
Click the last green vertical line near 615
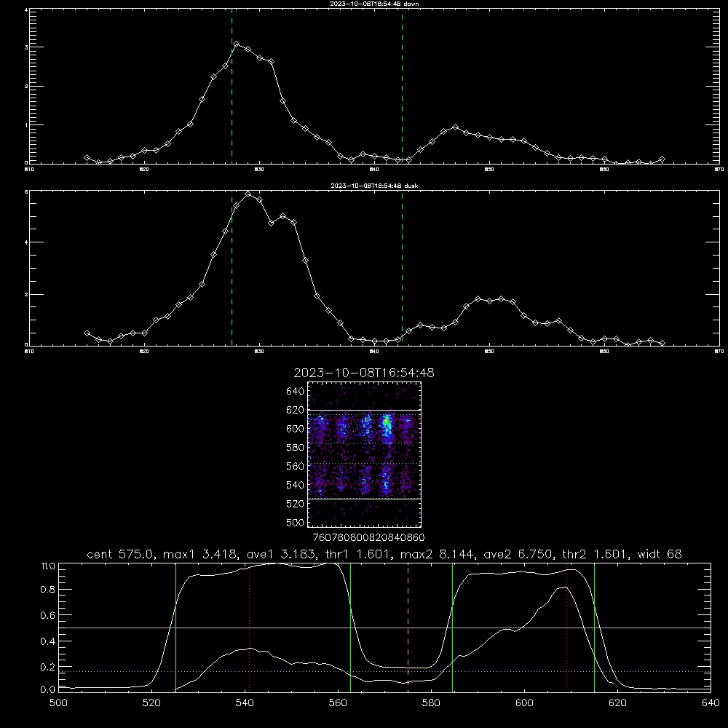click(x=594, y=627)
